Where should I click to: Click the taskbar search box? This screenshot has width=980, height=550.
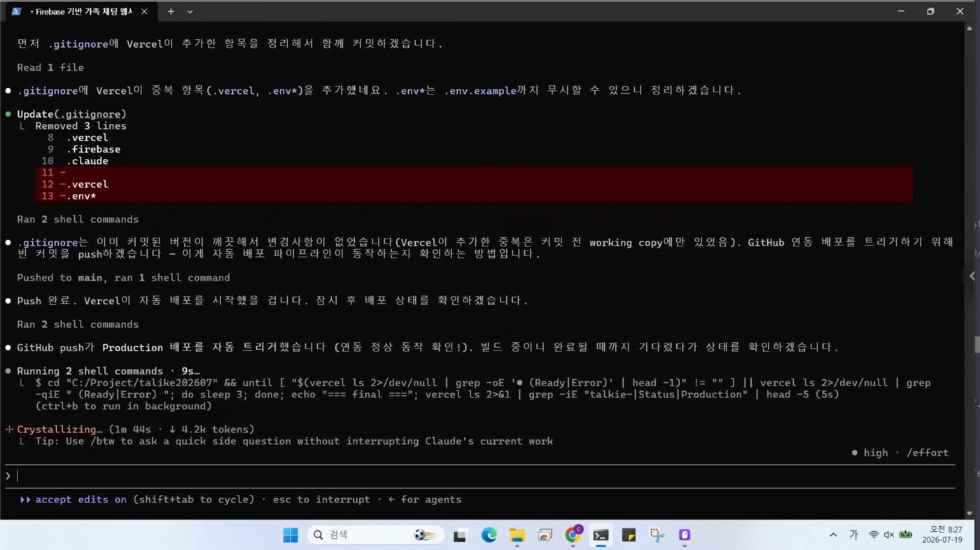(376, 535)
